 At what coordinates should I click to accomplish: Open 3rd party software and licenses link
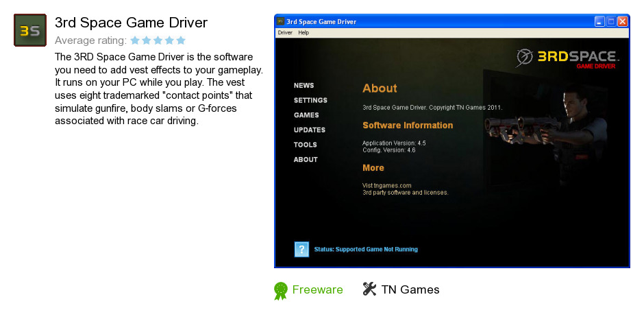coord(406,192)
